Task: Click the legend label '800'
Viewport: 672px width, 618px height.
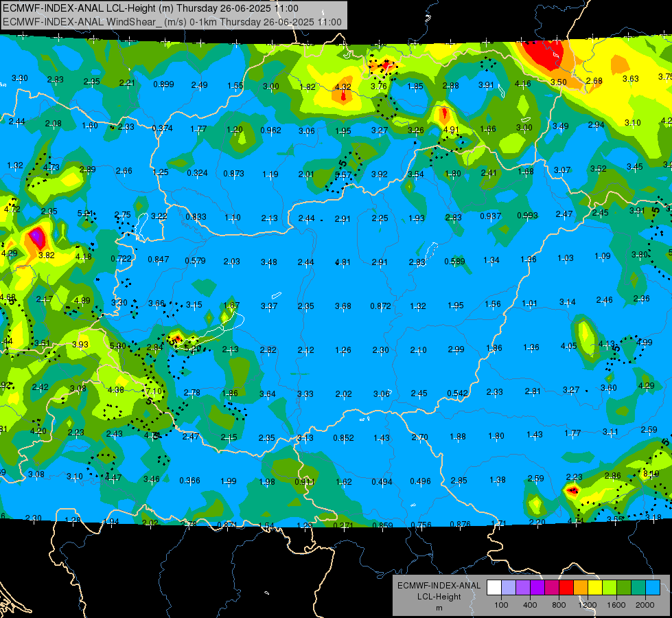Action: [x=559, y=605]
